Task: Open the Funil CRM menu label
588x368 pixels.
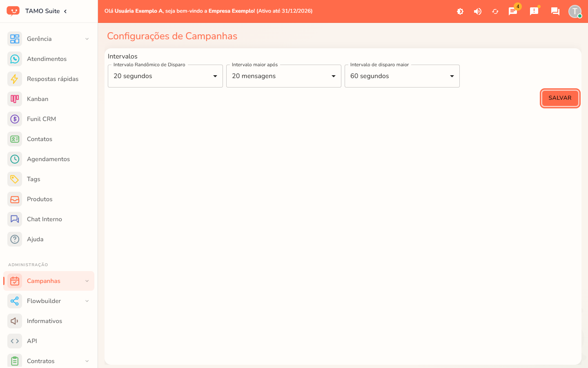Action: [41, 119]
